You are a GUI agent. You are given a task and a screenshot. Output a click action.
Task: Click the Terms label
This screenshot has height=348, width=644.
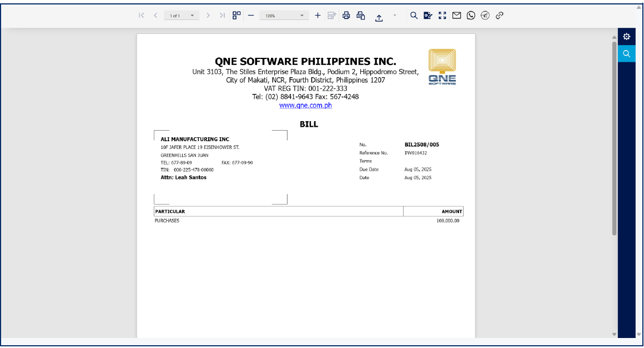(365, 161)
